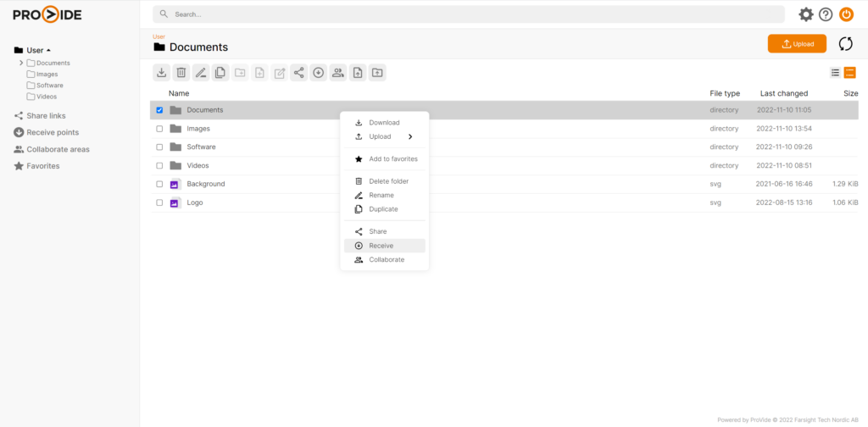Switch to the orange detailed list view icon

pyautogui.click(x=849, y=73)
